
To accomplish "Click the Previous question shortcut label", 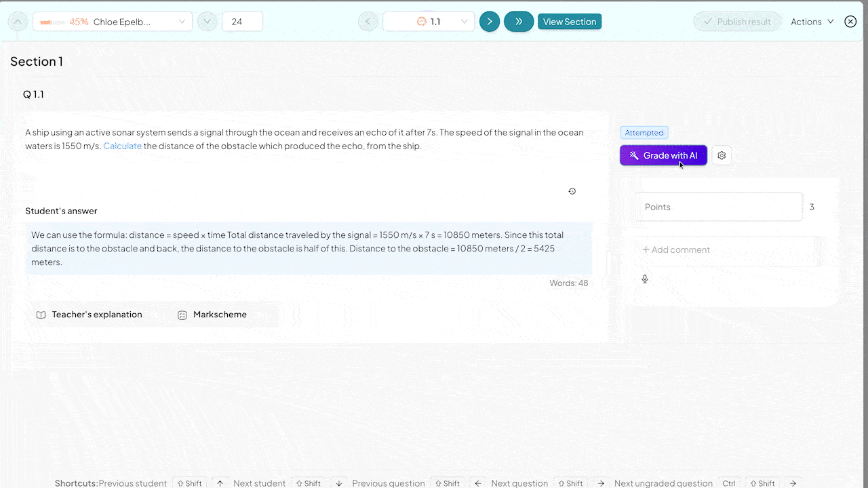I will click(389, 483).
